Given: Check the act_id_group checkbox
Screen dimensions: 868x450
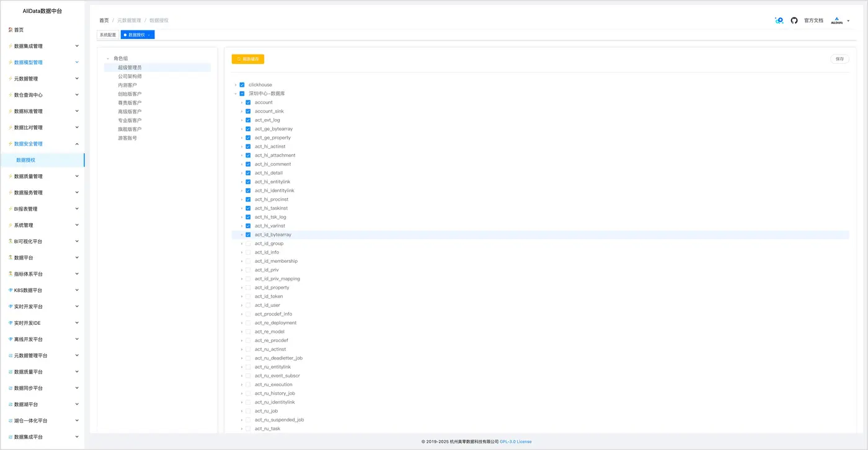Looking at the screenshot, I should pyautogui.click(x=248, y=244).
